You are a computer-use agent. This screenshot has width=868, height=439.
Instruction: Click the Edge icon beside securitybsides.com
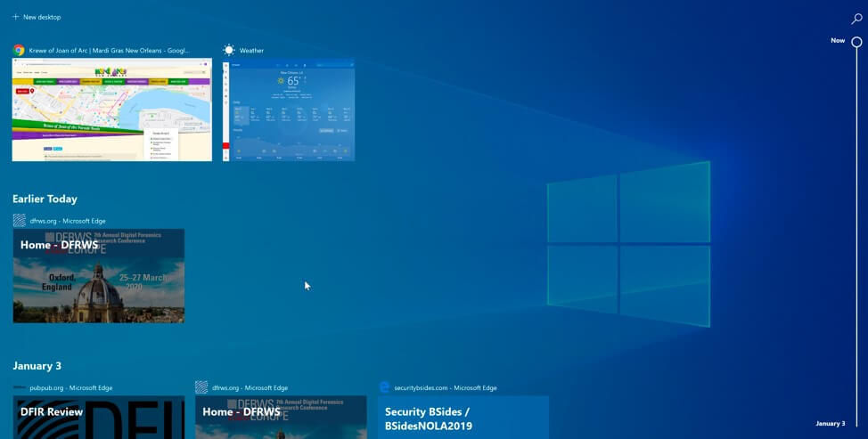pos(384,387)
